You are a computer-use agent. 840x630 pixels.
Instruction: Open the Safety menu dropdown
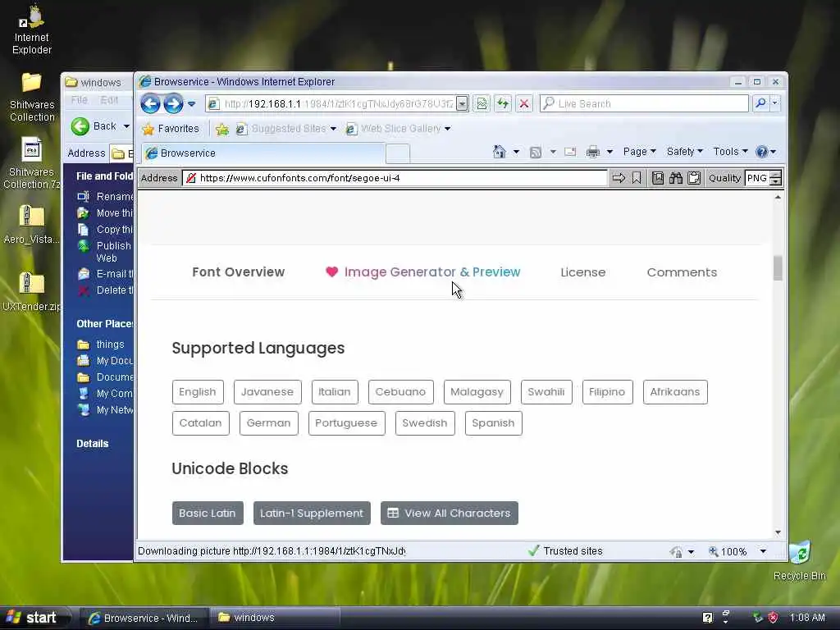(685, 152)
